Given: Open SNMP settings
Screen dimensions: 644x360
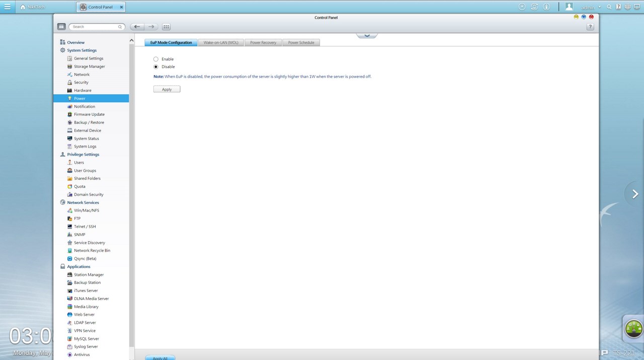Looking at the screenshot, I should [x=79, y=235].
